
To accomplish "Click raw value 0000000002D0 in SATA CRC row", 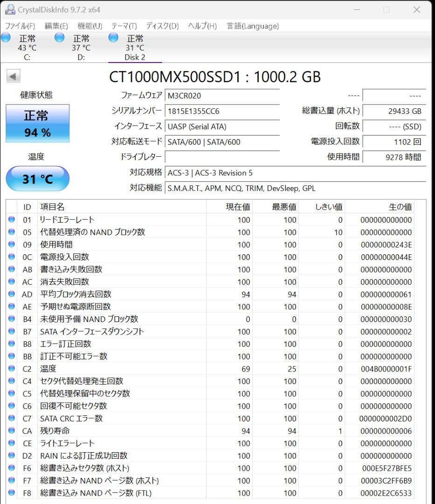I will pyautogui.click(x=385, y=419).
